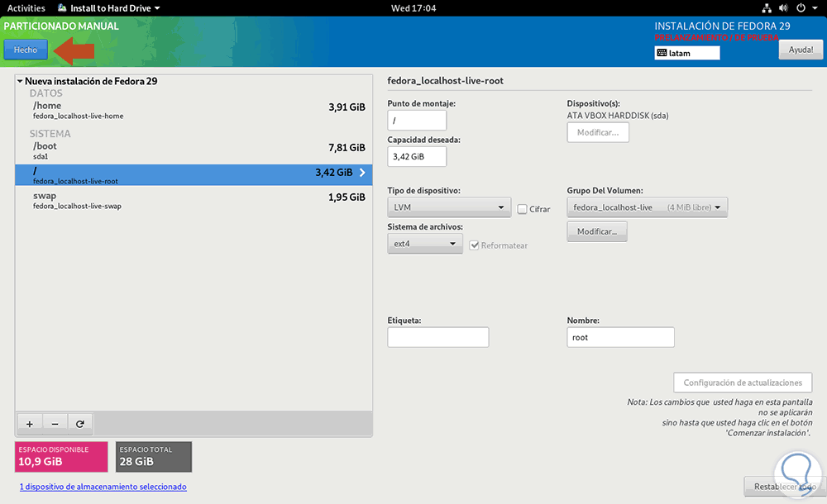Click the latam keyboard layout indicator

(686, 53)
